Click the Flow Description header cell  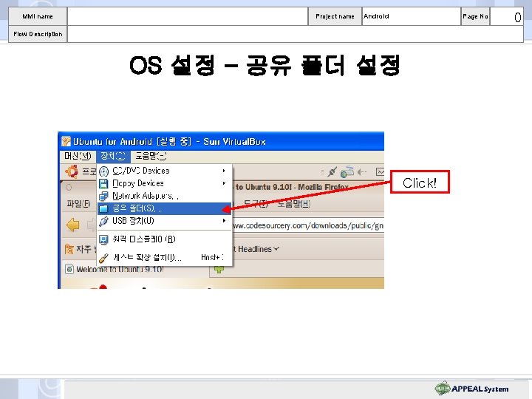pyautogui.click(x=38, y=34)
